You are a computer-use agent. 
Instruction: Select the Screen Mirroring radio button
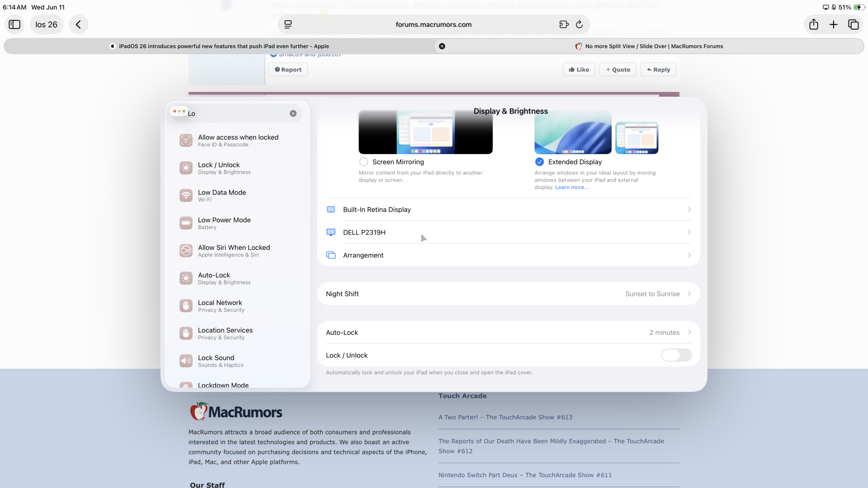(x=364, y=162)
